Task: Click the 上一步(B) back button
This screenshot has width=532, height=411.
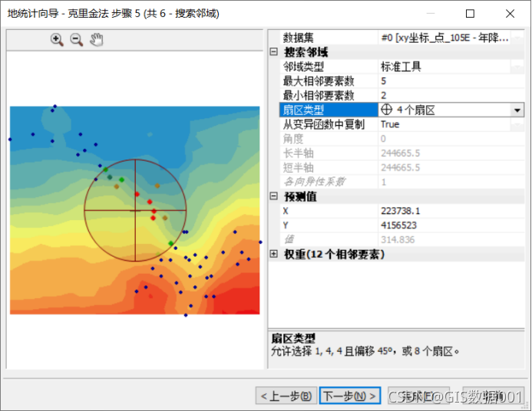Action: click(x=286, y=396)
